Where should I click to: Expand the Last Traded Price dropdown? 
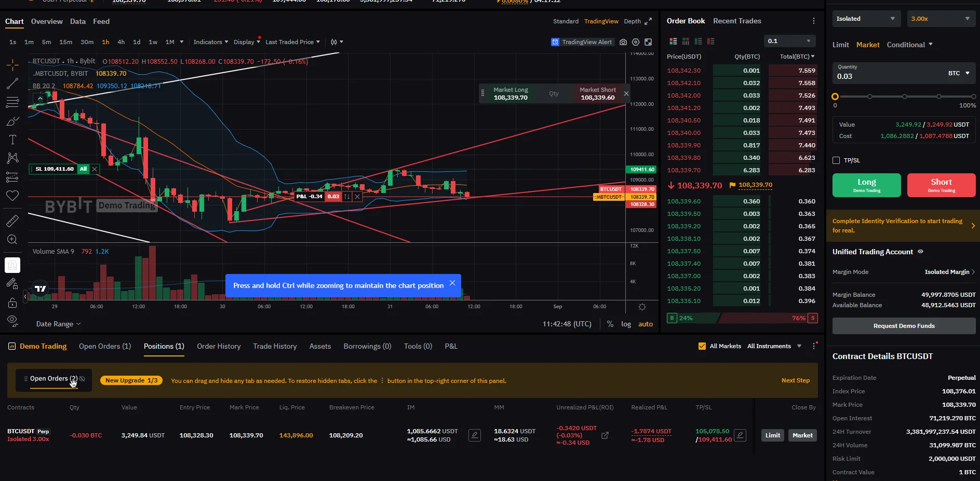(x=293, y=42)
